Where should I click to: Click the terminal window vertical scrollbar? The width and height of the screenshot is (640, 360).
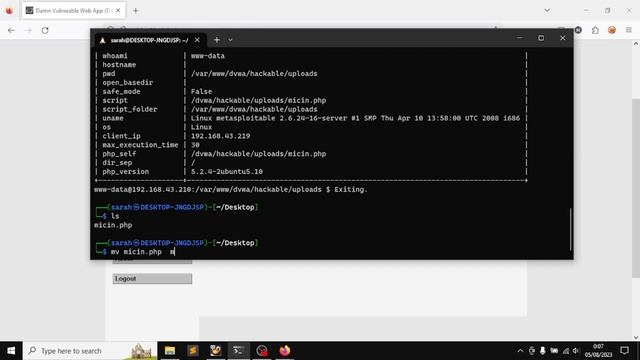point(570,229)
